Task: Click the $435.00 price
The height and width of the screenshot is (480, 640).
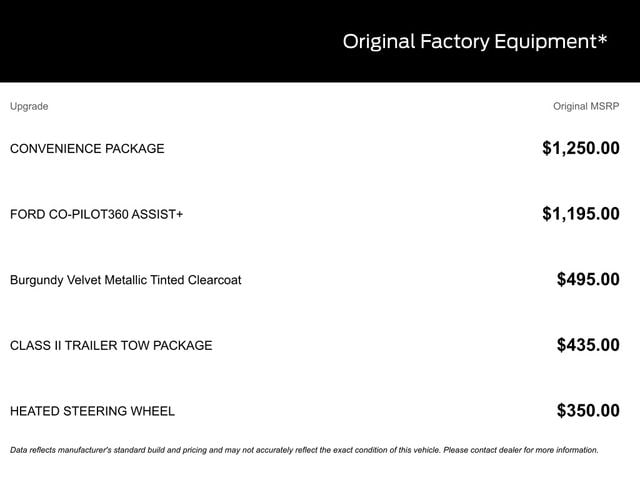Action: pos(588,345)
